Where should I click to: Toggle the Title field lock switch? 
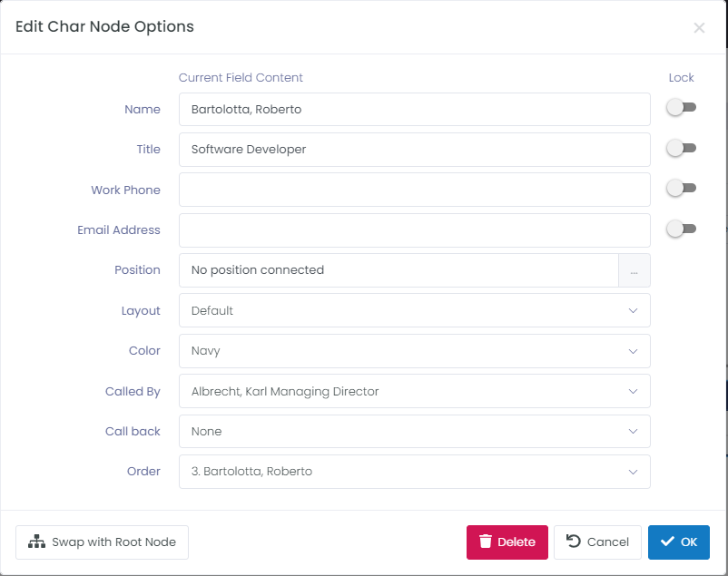[x=681, y=148]
